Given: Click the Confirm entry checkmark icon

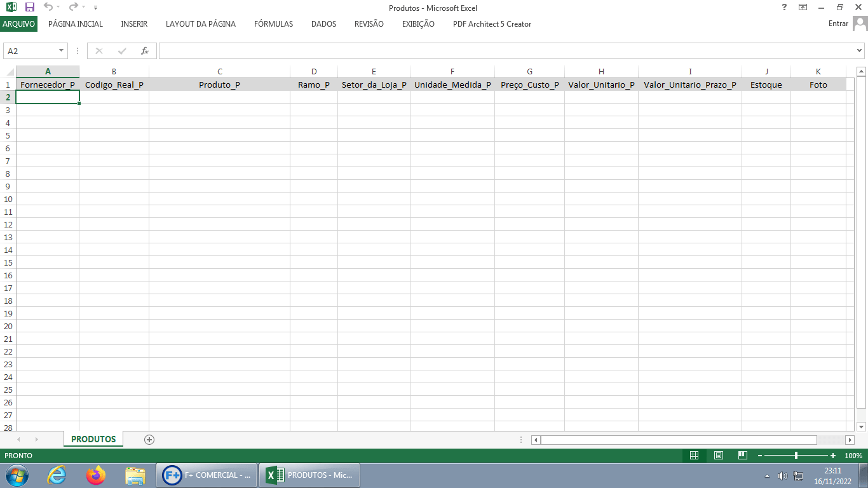Looking at the screenshot, I should point(122,51).
